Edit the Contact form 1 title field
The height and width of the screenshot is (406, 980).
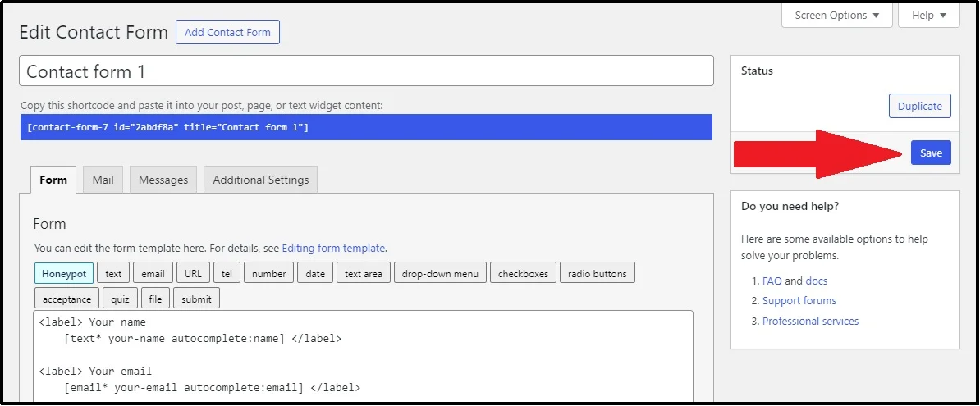pyautogui.click(x=366, y=71)
